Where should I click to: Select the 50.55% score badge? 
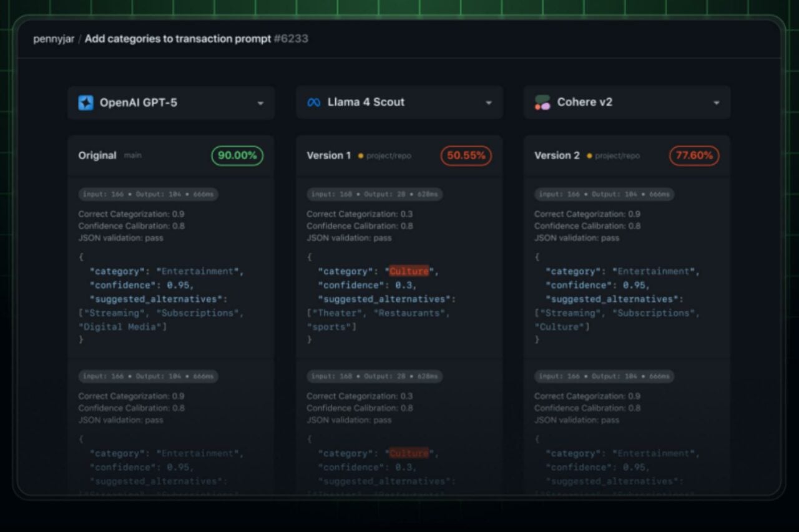coord(466,156)
